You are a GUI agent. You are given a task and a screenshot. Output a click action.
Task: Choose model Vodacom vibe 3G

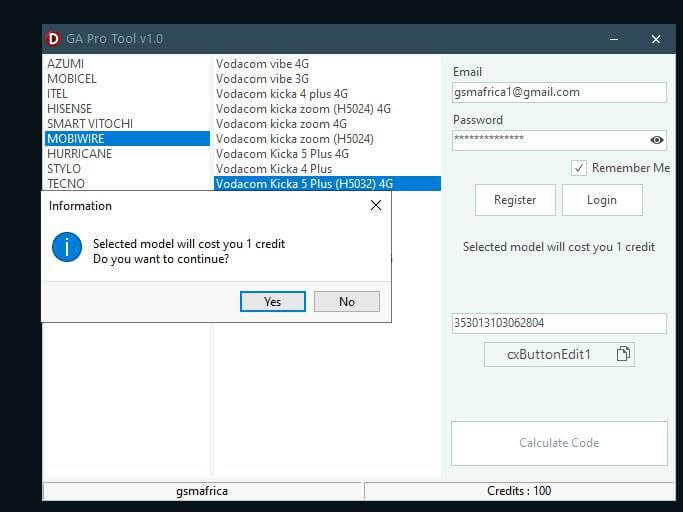coord(327,79)
